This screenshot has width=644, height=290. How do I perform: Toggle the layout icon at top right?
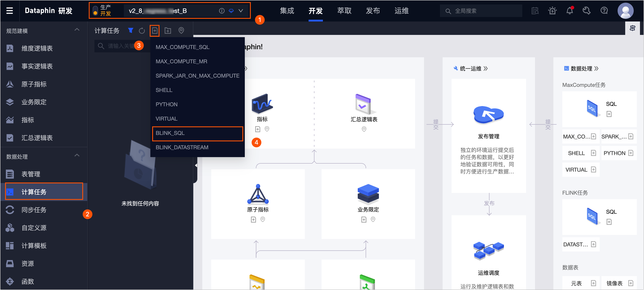tap(632, 28)
